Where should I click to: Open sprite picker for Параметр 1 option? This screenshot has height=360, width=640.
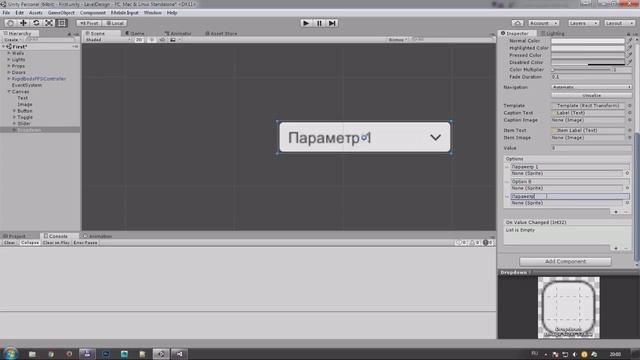click(x=627, y=173)
